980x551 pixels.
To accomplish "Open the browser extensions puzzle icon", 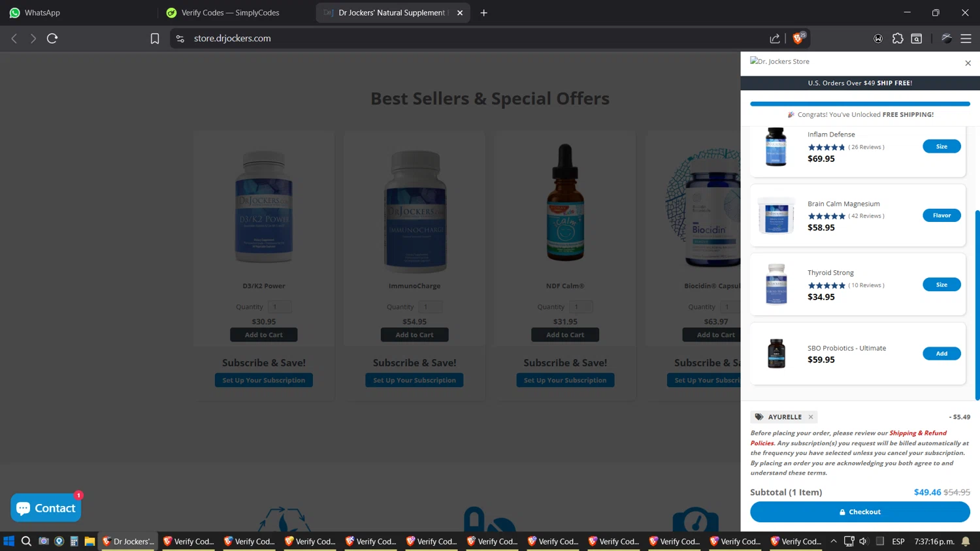I will click(x=898, y=39).
